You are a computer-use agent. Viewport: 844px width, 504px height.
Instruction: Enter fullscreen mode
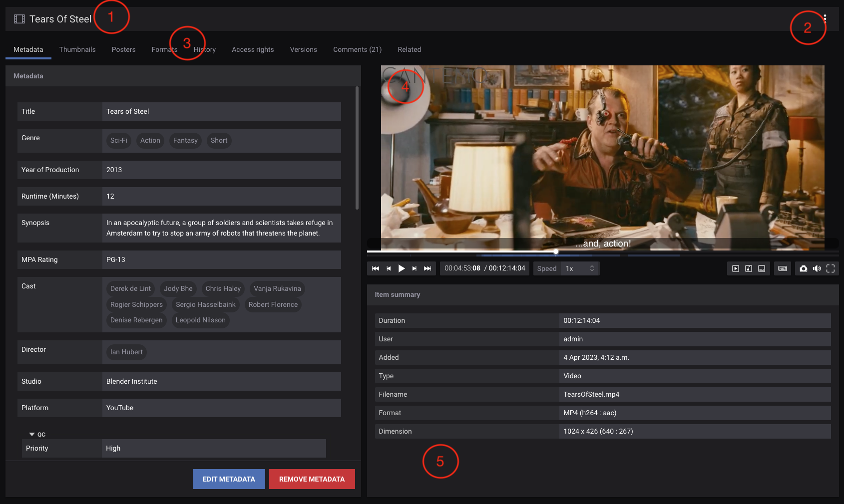(x=831, y=268)
